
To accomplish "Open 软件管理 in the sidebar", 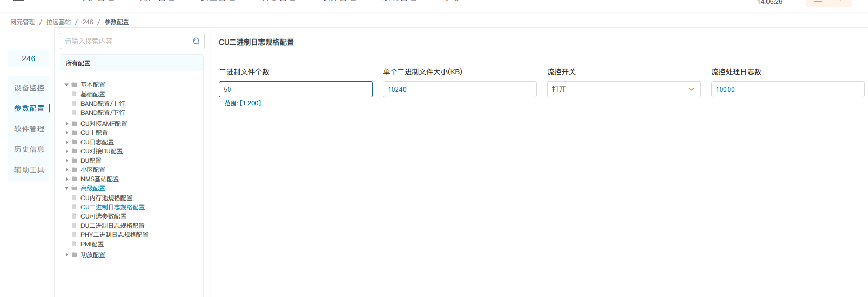I will click(29, 129).
